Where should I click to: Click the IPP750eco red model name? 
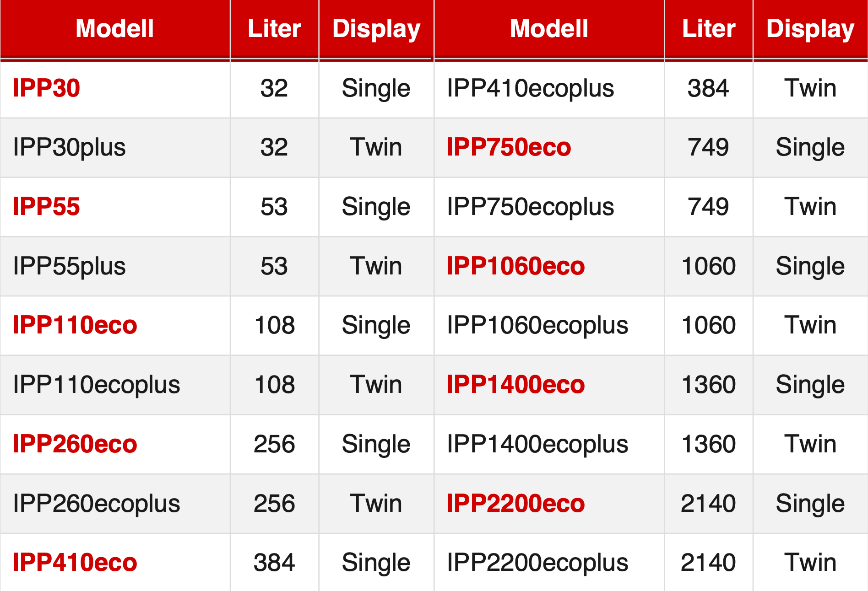[x=509, y=147]
